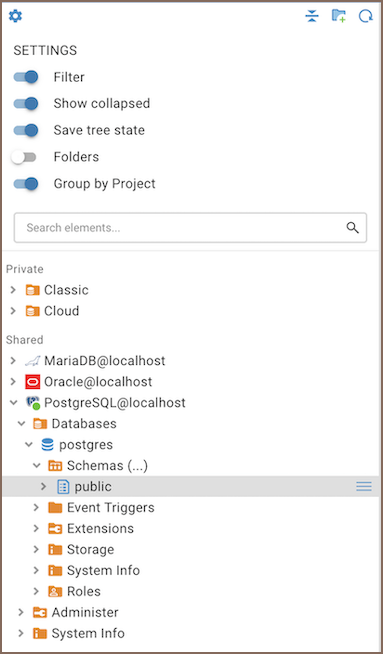Screen dimensions: 383x654
Task: Click the search magnifier icon
Action: (353, 228)
